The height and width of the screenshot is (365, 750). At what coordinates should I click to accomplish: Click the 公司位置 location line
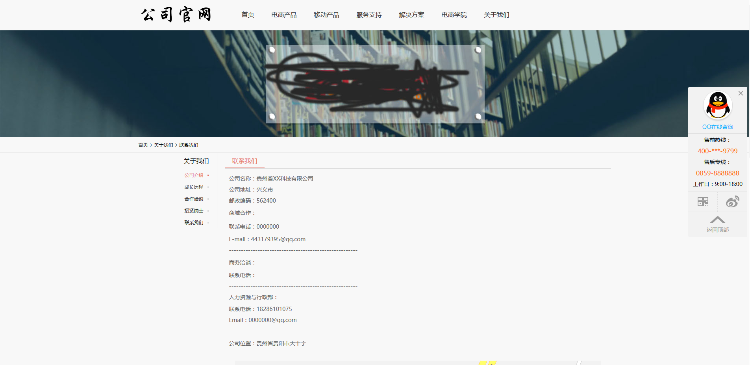pos(267,343)
